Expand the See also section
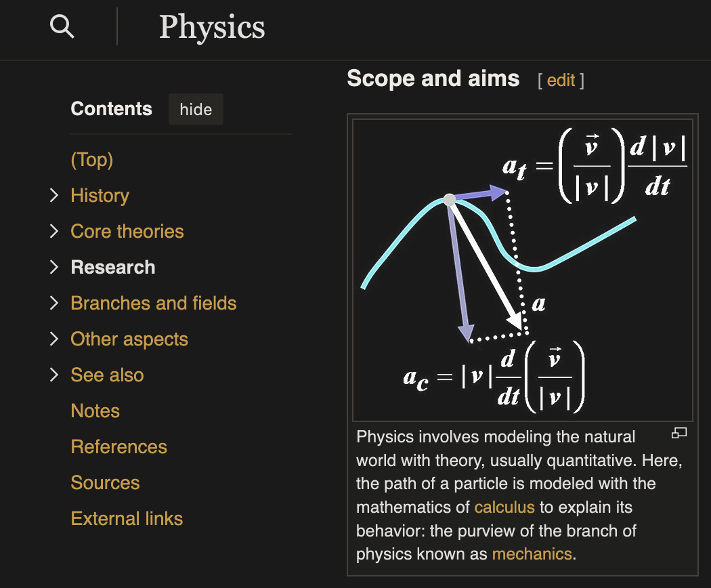This screenshot has width=711, height=588. (54, 375)
